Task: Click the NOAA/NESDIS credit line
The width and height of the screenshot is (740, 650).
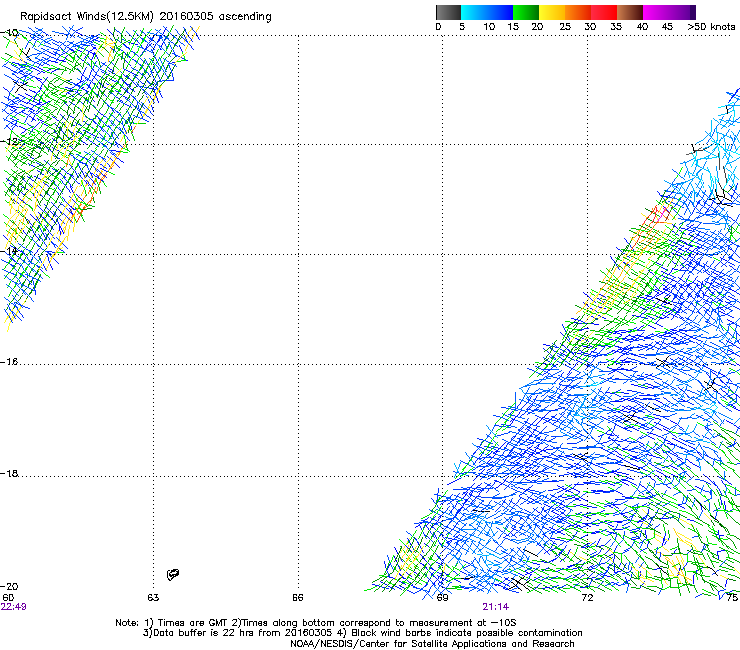Action: point(432,644)
